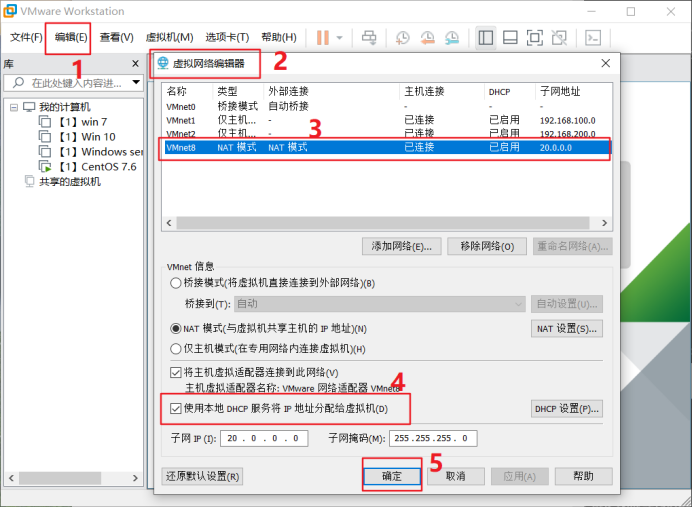Select the VMnet8 NAT network row
Screen dimensions: 692x508
click(387, 147)
